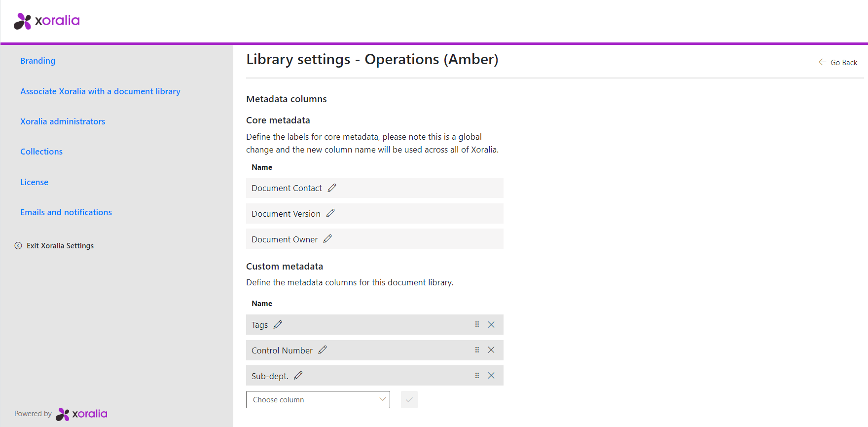Viewport: 868px width, 427px height.
Task: Select the Document Owner row text
Action: tap(285, 239)
